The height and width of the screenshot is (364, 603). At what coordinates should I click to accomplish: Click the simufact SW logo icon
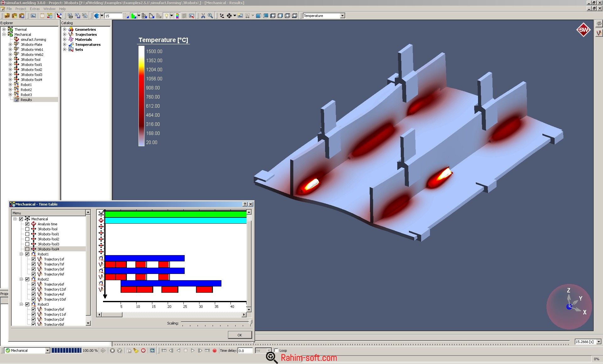point(583,30)
